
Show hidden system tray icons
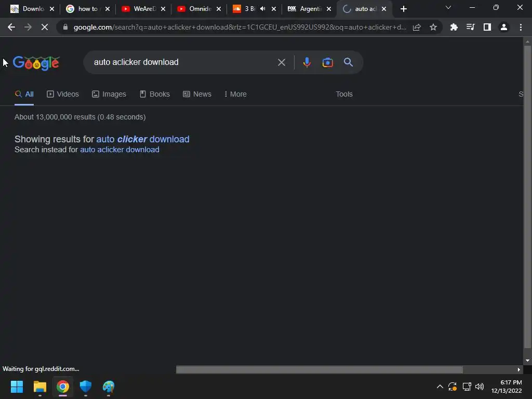coord(440,387)
